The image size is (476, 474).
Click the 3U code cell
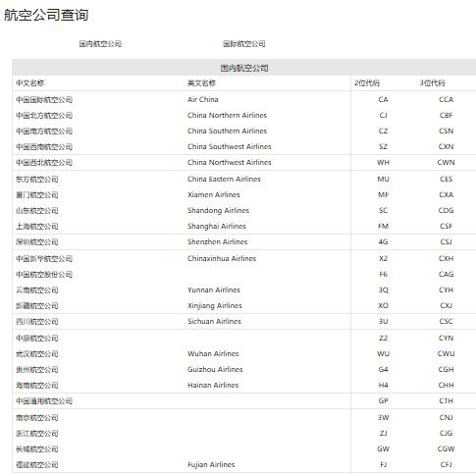(383, 321)
